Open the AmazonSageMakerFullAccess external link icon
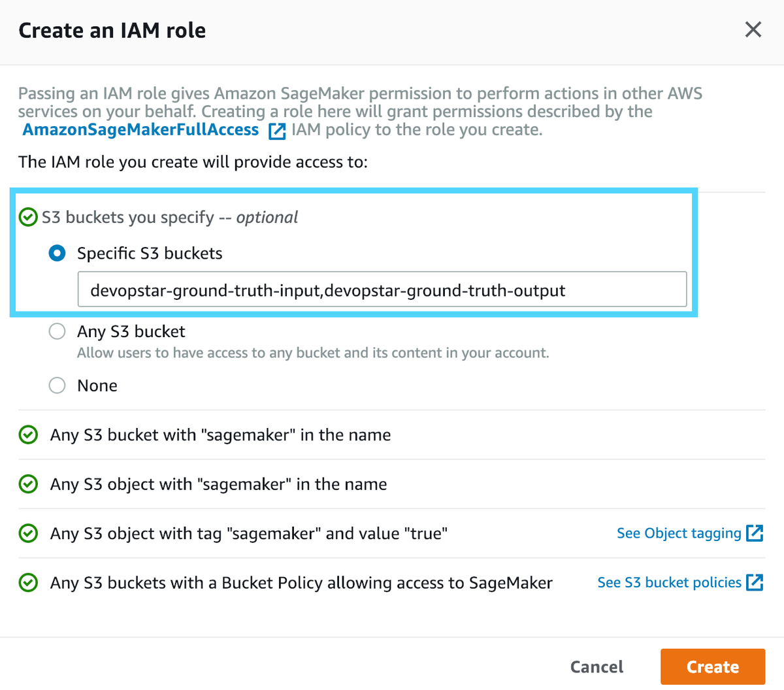This screenshot has height=690, width=784. pyautogui.click(x=277, y=131)
